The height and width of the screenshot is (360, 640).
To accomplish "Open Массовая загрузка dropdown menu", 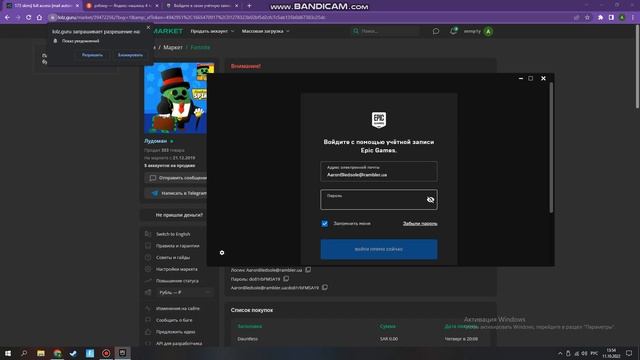I will click(x=265, y=31).
